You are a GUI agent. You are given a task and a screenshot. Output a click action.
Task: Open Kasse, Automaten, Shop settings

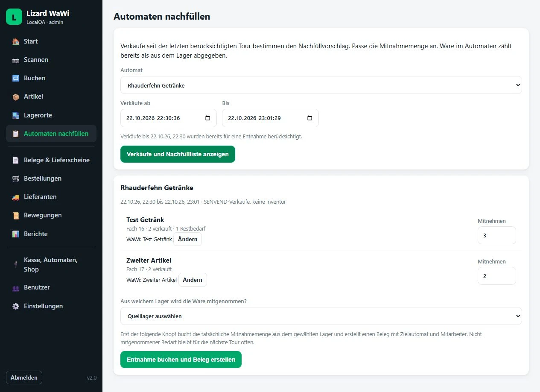51,265
